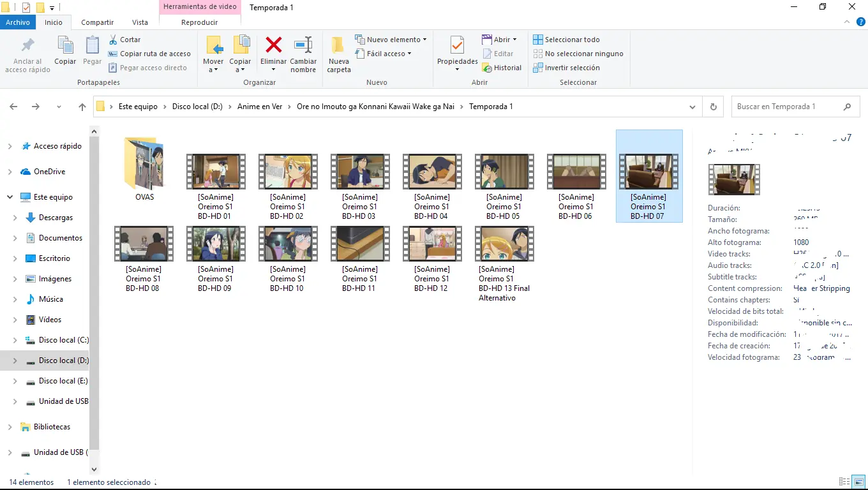
Task: Open the Archivo menu
Action: click(18, 22)
